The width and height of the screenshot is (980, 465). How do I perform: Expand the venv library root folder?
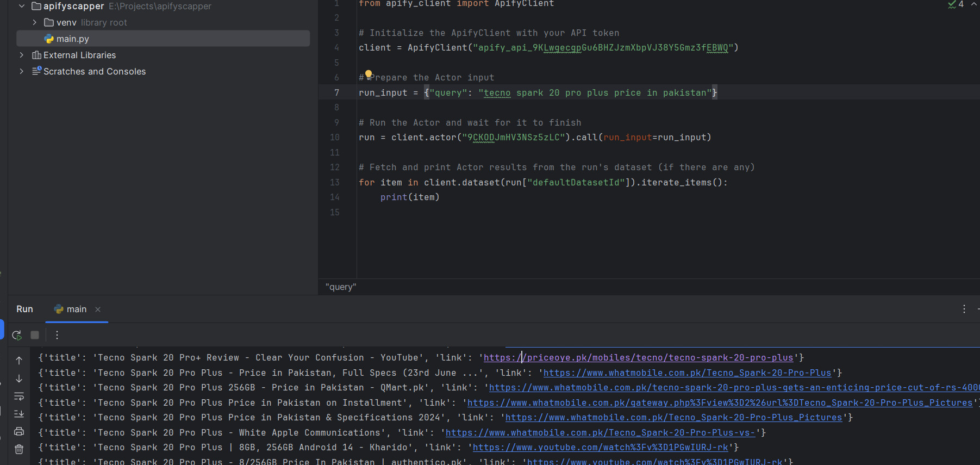point(35,22)
